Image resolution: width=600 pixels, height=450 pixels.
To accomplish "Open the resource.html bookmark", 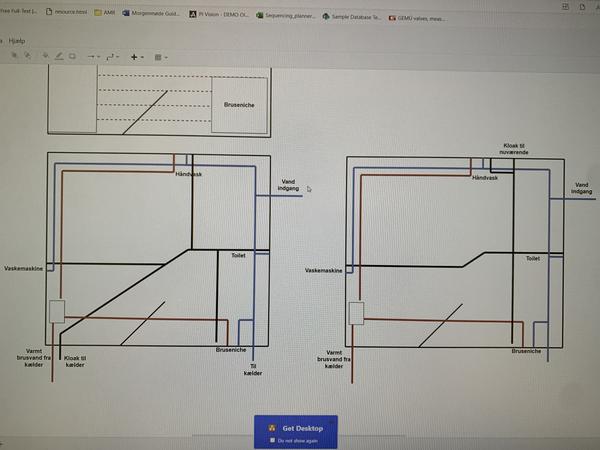I will click(66, 16).
